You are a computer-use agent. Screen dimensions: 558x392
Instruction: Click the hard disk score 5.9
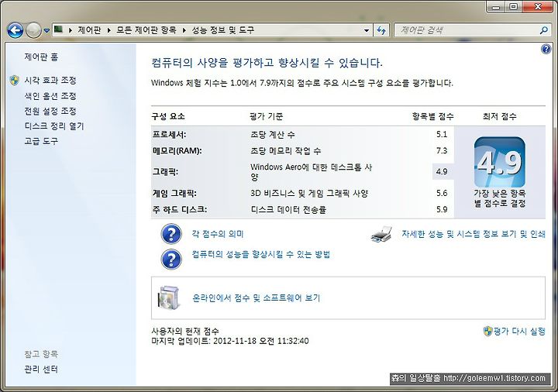pyautogui.click(x=442, y=209)
